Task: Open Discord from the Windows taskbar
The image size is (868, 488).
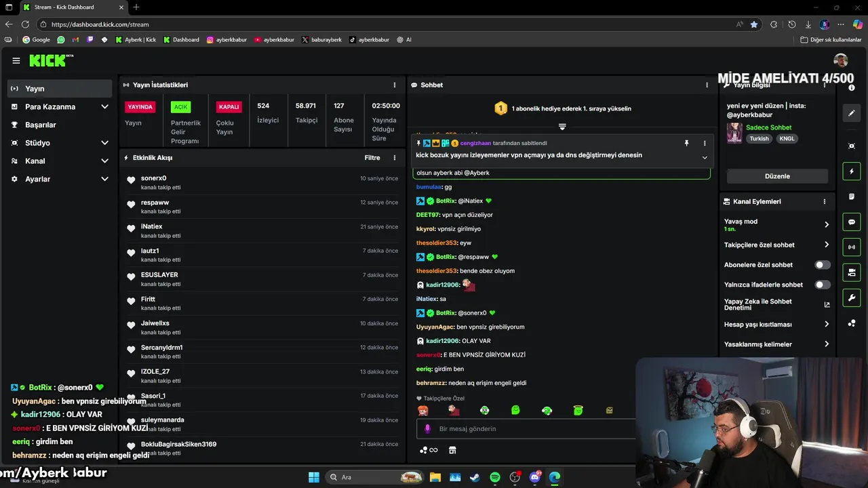Action: (536, 477)
